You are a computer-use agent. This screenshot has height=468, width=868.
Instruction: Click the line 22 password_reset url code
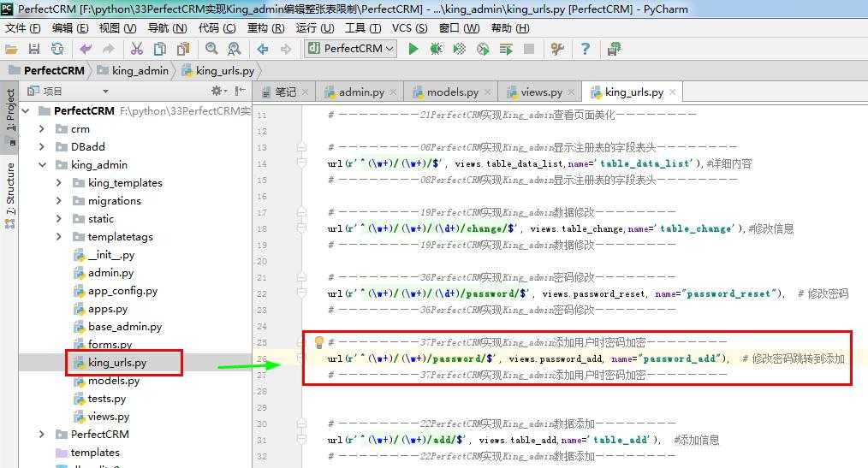pos(556,293)
